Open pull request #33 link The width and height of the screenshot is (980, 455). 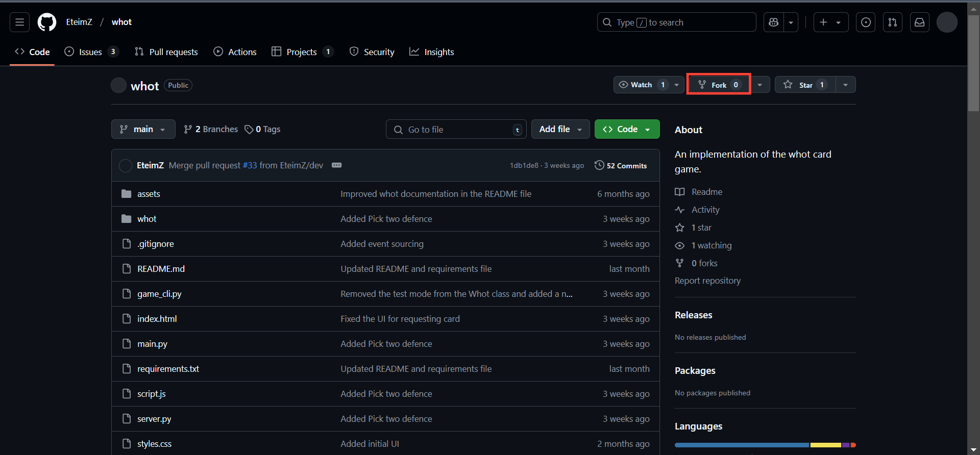tap(250, 165)
